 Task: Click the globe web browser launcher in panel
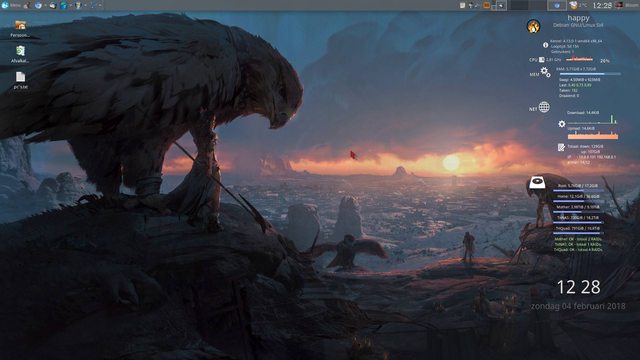(x=63, y=5)
